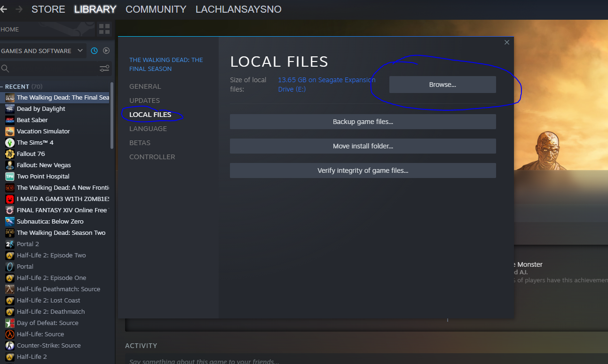Viewport: 608px width, 364px height.
Task: Open the Games and Software dropdown
Action: point(42,51)
